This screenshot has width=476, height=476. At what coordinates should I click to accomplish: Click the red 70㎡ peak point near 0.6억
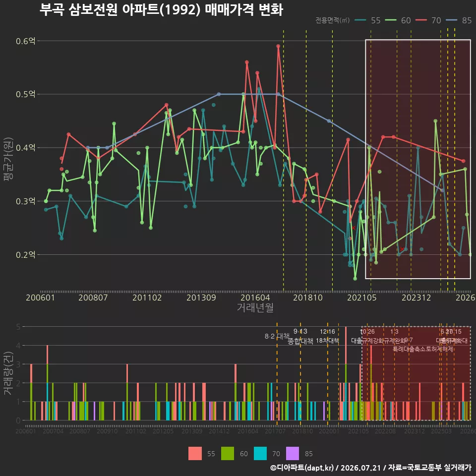pos(278,46)
